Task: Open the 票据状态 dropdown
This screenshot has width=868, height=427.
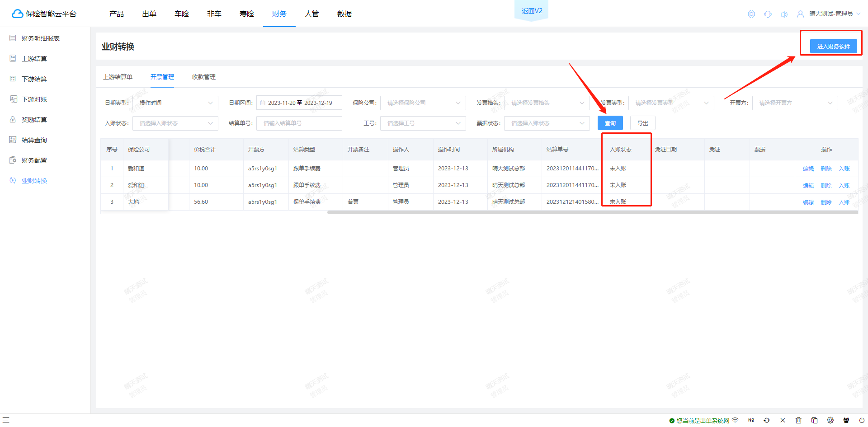Action: (x=547, y=123)
